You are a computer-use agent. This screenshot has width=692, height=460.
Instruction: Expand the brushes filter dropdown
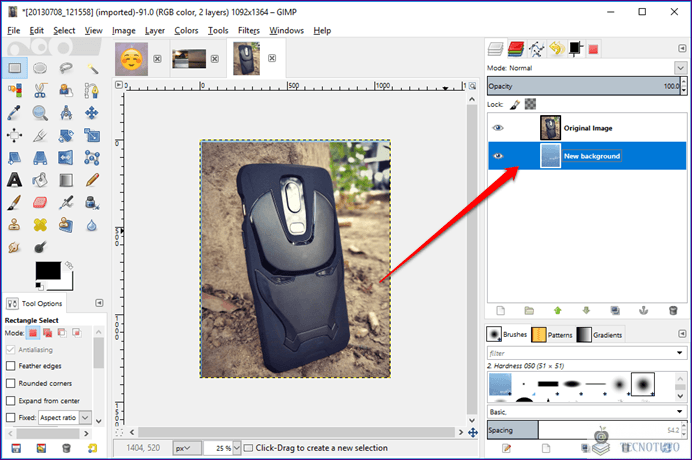pos(679,353)
